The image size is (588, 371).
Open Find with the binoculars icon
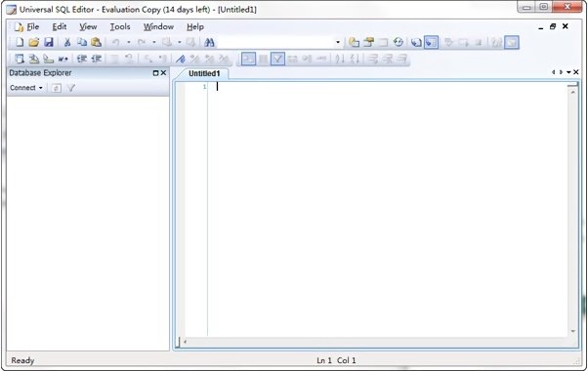coord(210,42)
